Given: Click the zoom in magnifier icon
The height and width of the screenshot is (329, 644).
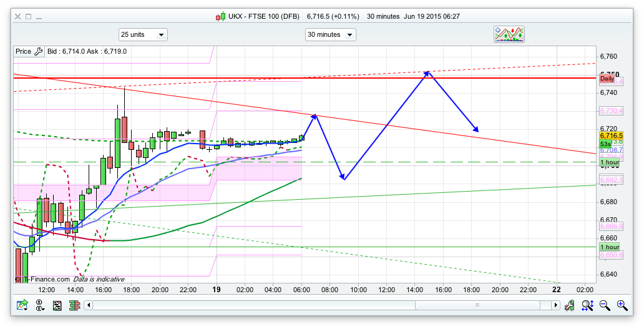Looking at the screenshot, I should pos(622,305).
